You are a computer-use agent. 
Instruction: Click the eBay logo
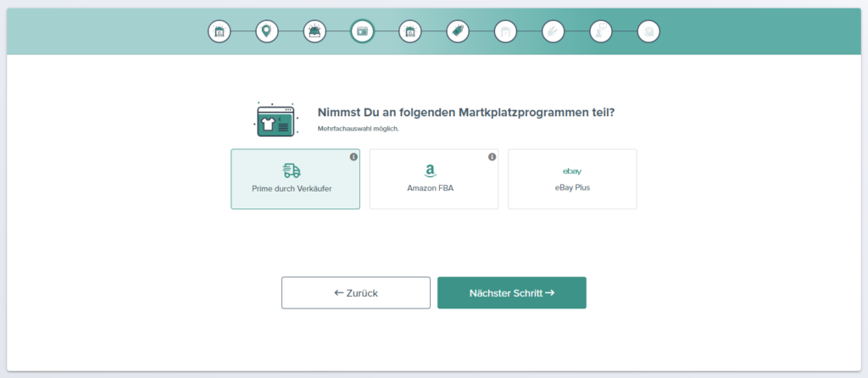point(572,171)
